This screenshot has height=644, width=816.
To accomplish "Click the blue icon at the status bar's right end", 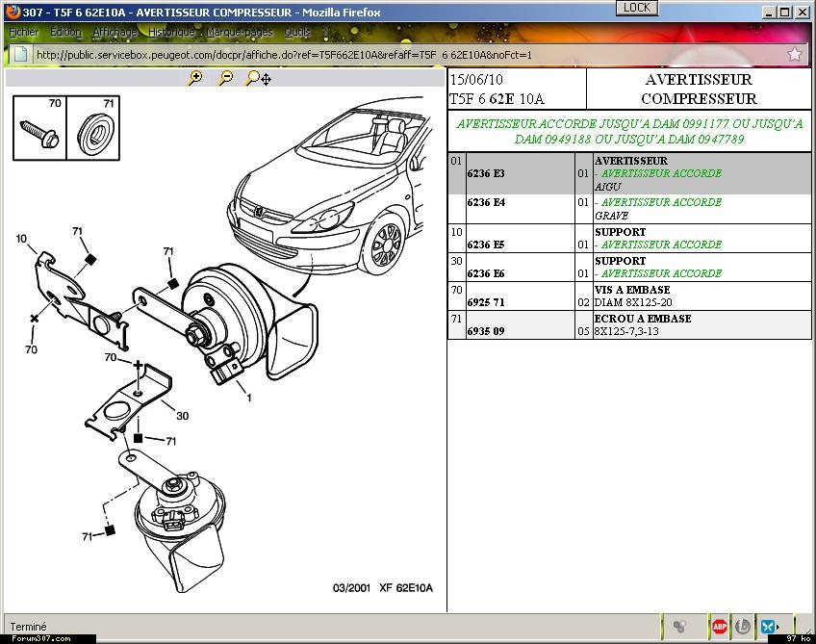I will click(x=769, y=626).
